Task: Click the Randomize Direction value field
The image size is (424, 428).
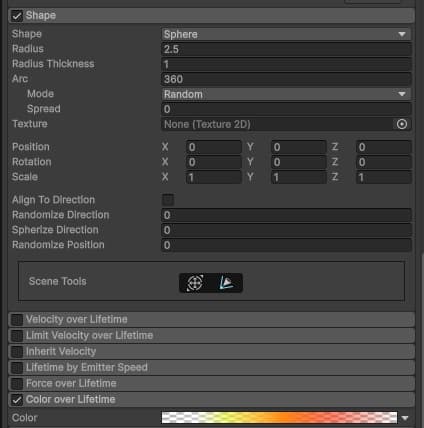Action: (286, 215)
